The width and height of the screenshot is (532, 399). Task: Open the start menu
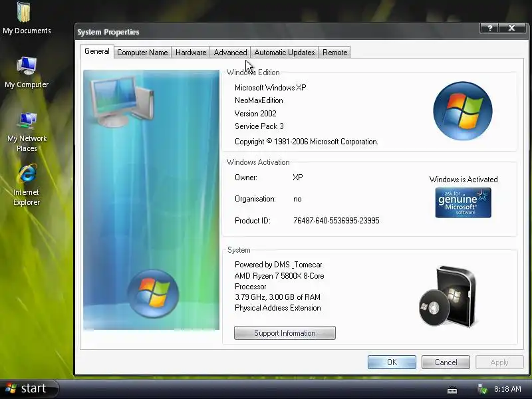pyautogui.click(x=29, y=388)
